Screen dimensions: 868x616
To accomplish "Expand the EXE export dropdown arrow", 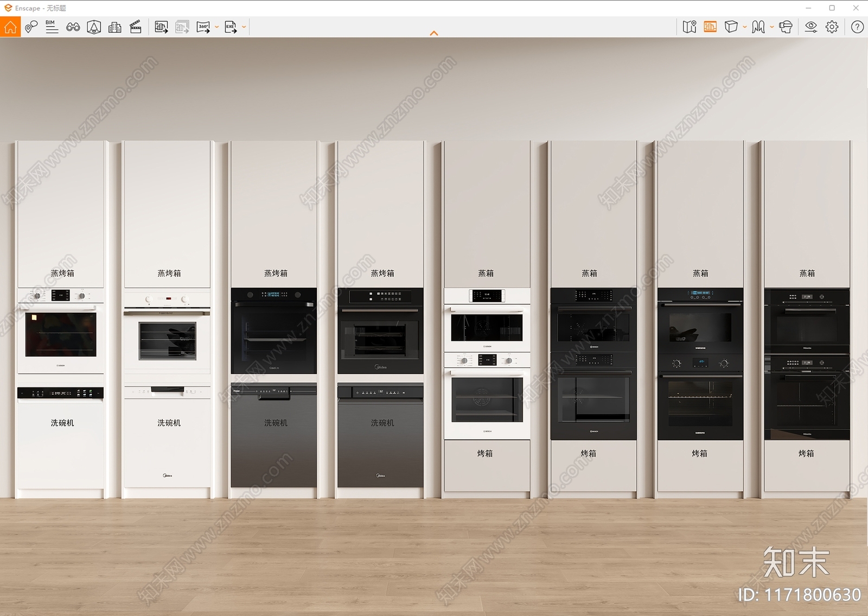I will coord(244,27).
